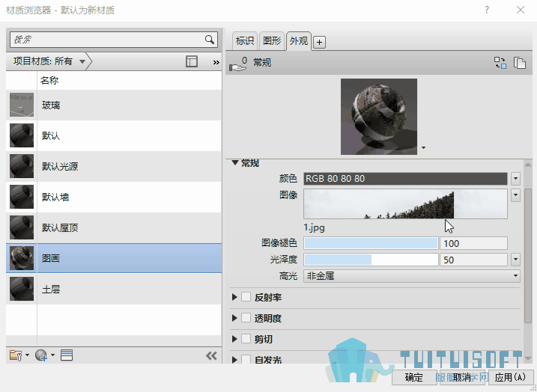Open the material library folder icon
Viewport: 537px width, 392px height.
coord(16,355)
